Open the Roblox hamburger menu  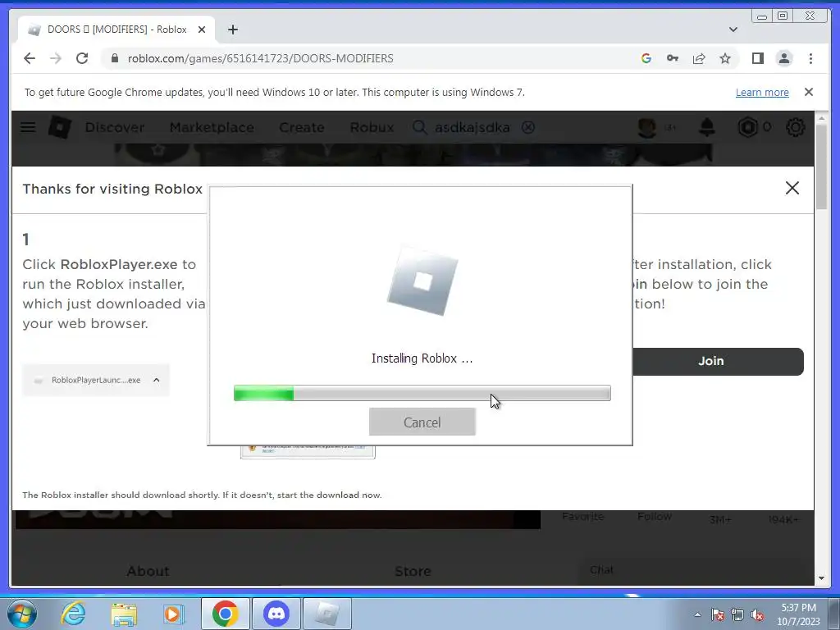coord(28,127)
